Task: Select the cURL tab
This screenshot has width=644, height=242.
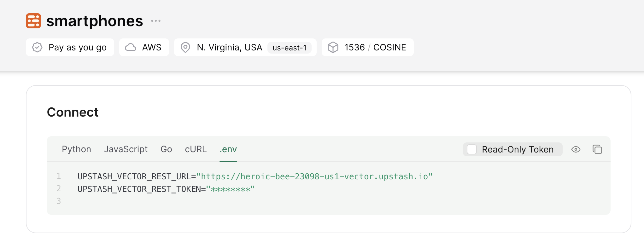Action: 196,149
